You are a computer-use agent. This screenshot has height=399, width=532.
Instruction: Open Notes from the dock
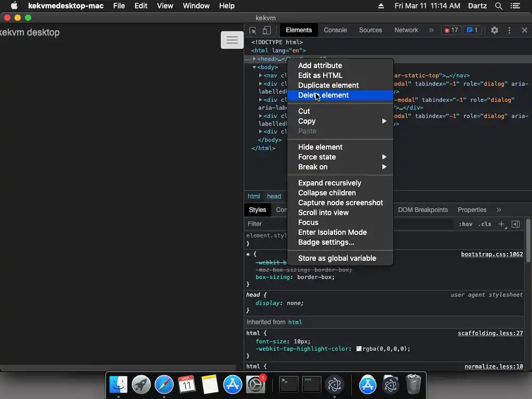coord(210,384)
